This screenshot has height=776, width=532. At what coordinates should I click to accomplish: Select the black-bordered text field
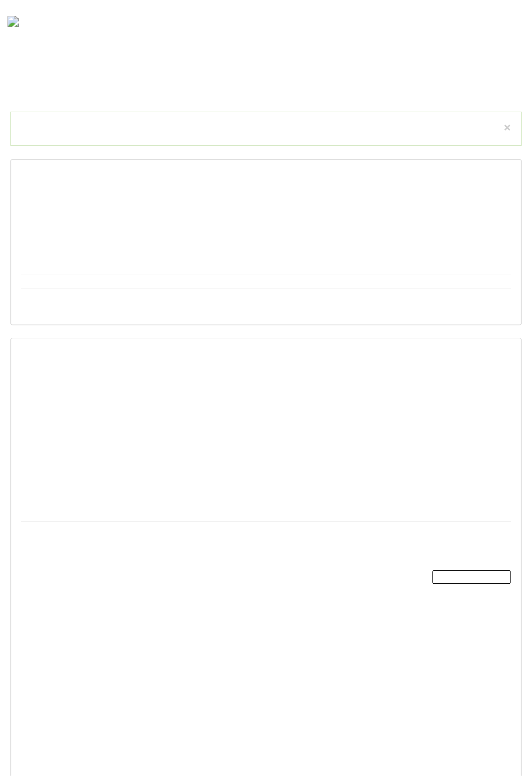pos(471,577)
